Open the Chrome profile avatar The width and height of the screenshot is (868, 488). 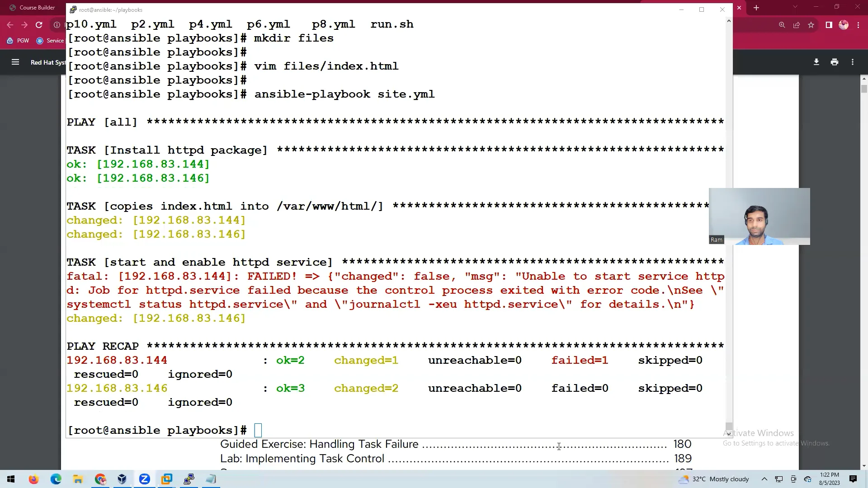(x=844, y=25)
